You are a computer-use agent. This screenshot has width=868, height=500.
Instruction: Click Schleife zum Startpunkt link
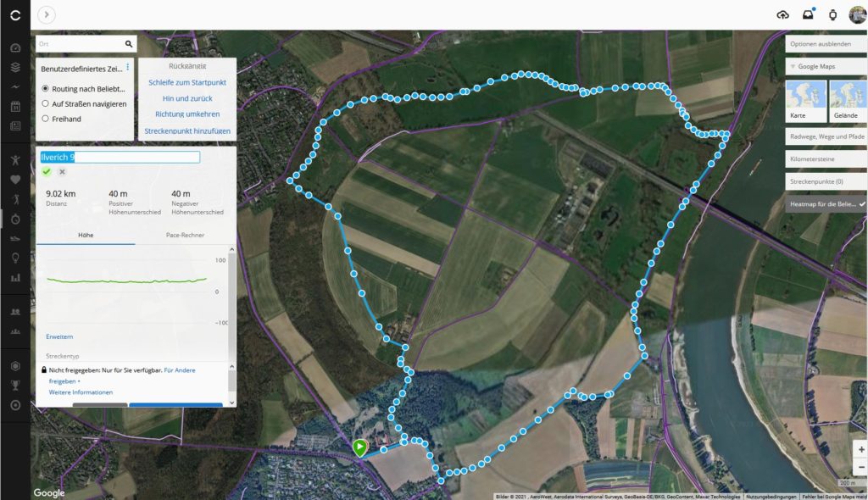[187, 82]
